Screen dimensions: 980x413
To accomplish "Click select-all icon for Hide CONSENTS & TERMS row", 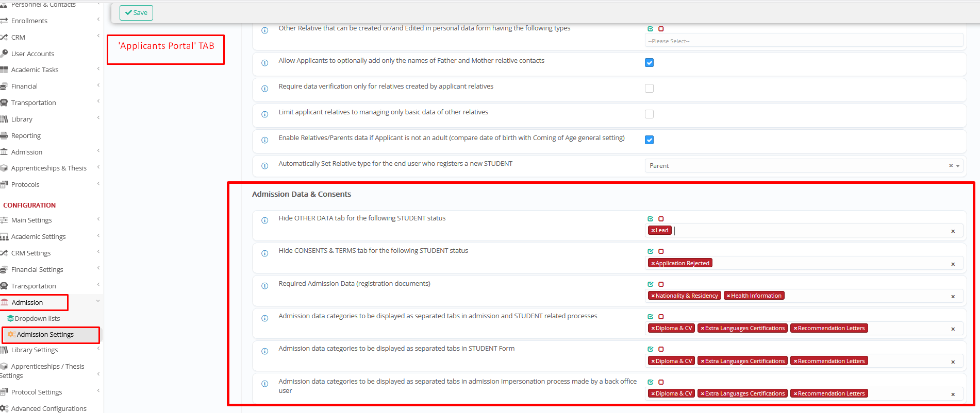I will tap(651, 251).
